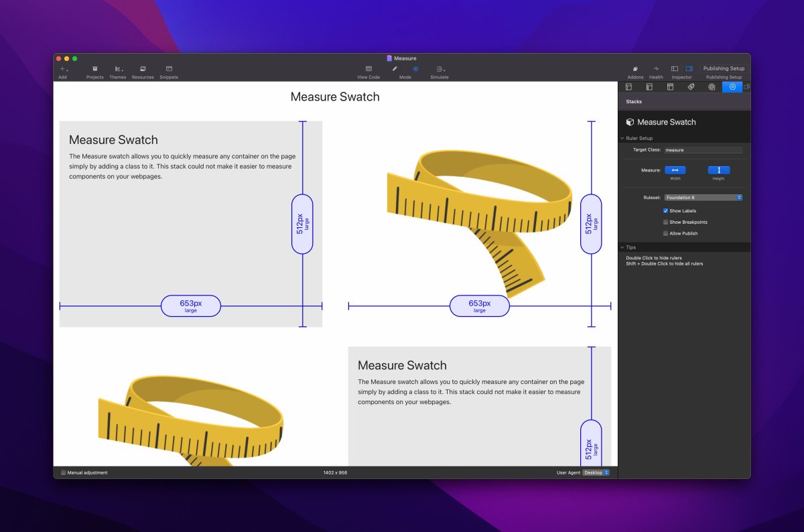Collapse the Ruler Setup section
804x532 pixels.
pyautogui.click(x=622, y=138)
